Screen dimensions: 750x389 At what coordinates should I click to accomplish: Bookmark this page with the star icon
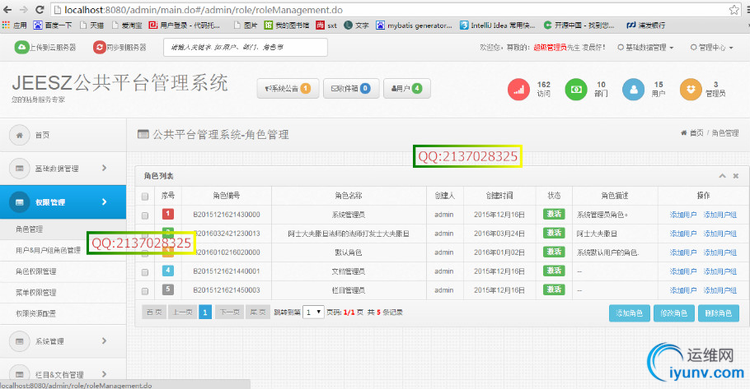pos(734,10)
